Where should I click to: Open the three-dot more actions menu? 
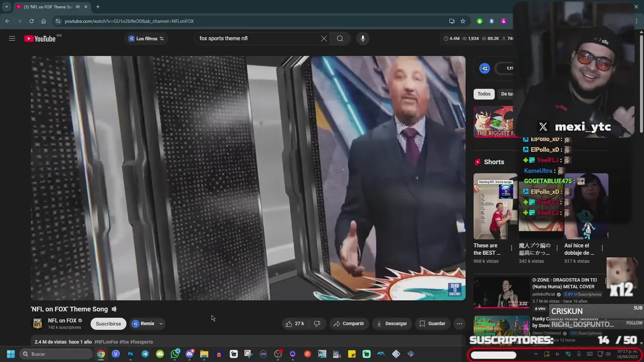(x=459, y=324)
